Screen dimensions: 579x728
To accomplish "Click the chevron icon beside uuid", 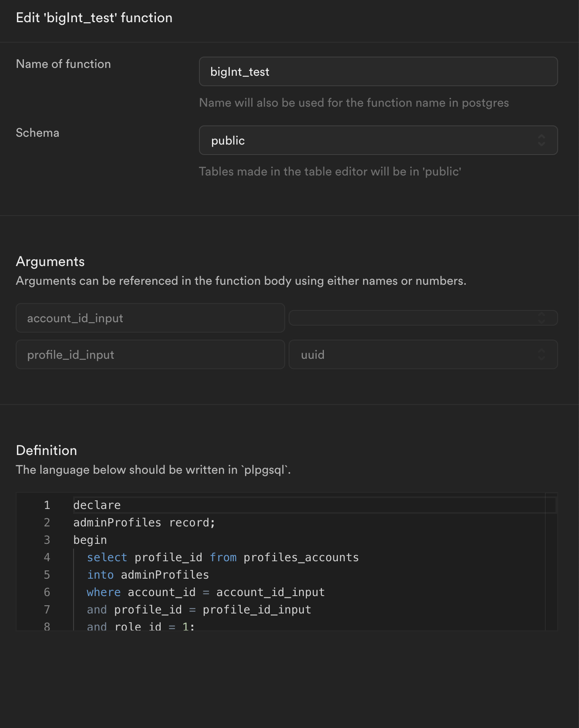I will tap(541, 354).
